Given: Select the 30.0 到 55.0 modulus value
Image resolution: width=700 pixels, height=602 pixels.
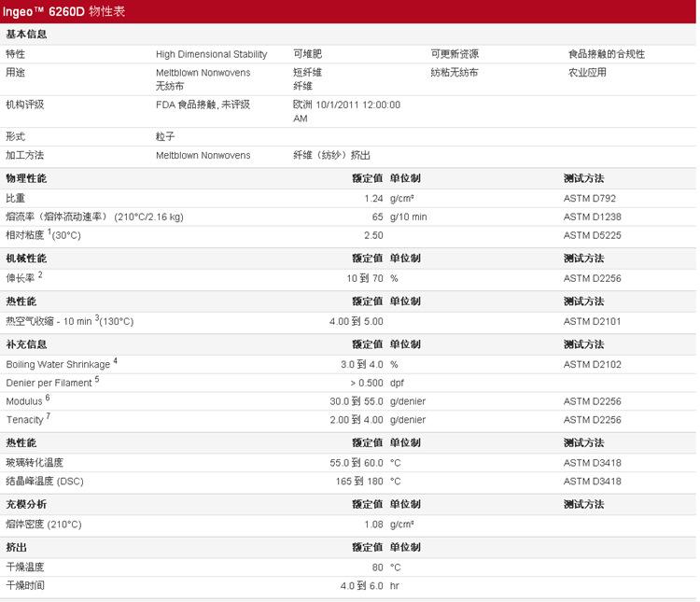Looking at the screenshot, I should pos(357,401).
